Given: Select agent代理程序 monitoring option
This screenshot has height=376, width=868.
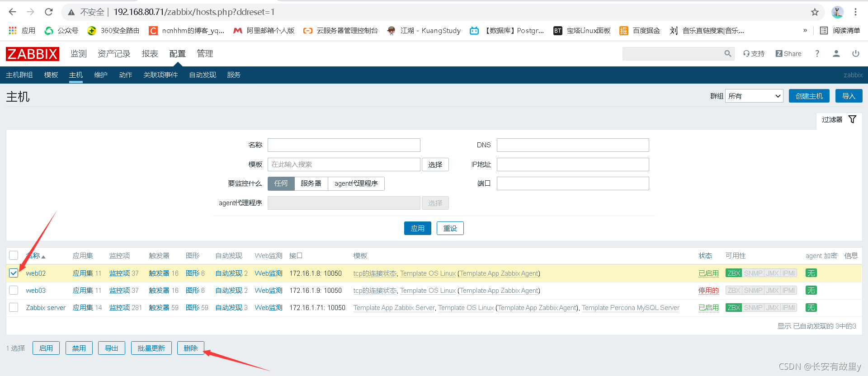Looking at the screenshot, I should tap(356, 183).
